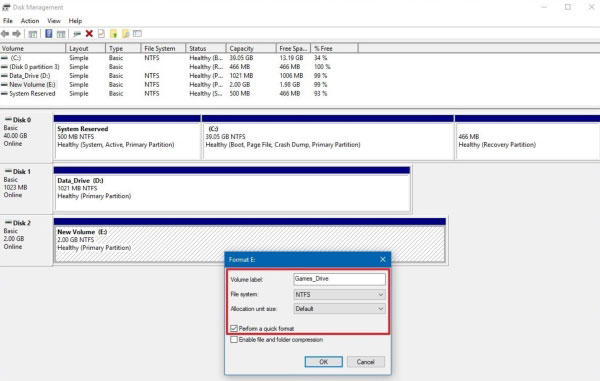The height and width of the screenshot is (381, 600).
Task: Click the red X Delete toolbar icon
Action: pos(89,34)
